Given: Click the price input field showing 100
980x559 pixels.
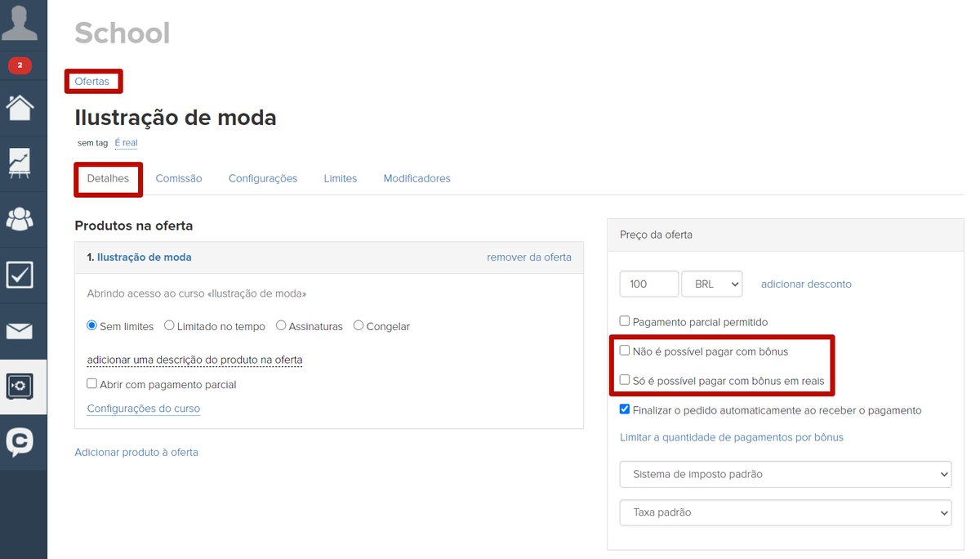Looking at the screenshot, I should 649,284.
